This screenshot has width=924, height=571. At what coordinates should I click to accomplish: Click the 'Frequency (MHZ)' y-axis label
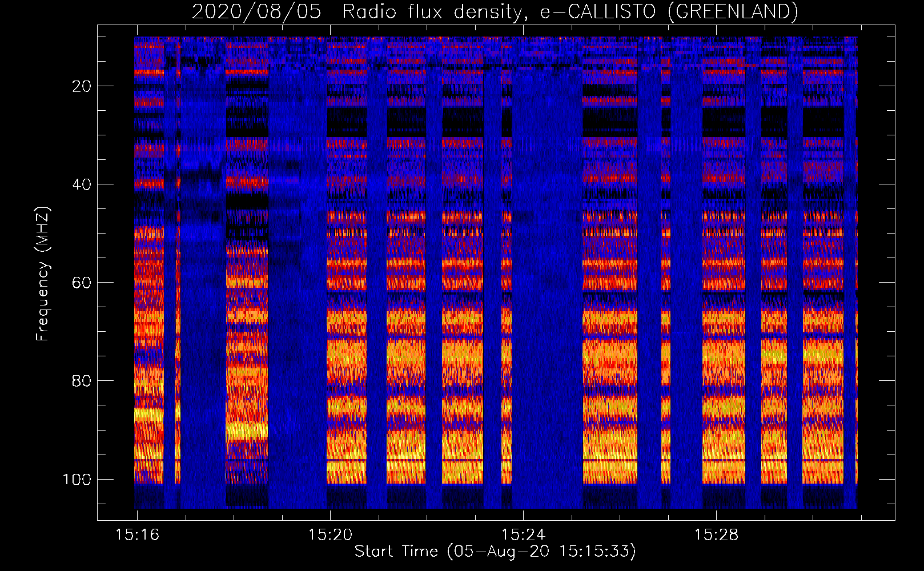(43, 274)
